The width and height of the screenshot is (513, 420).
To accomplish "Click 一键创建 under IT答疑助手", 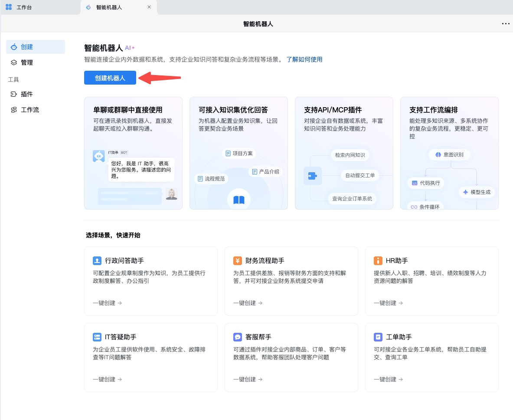I will tap(107, 379).
